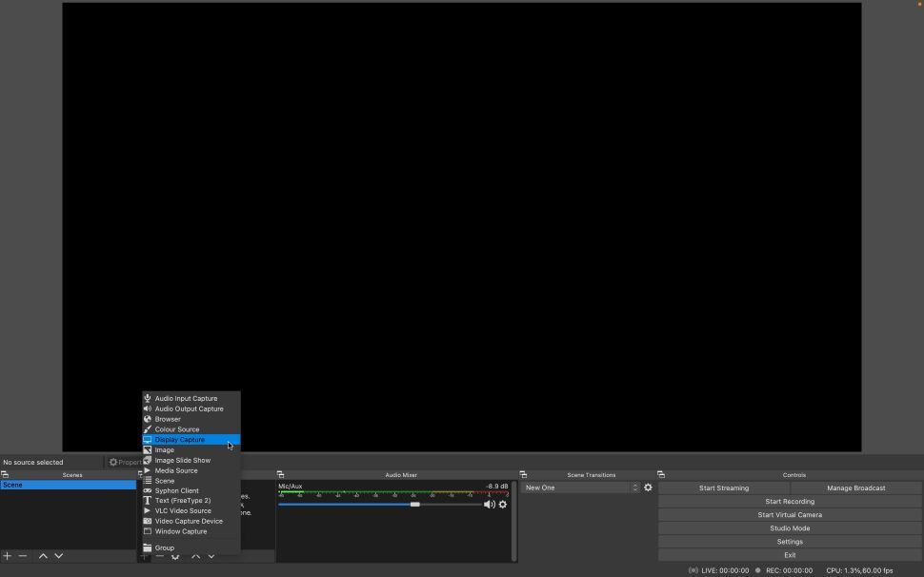Click the Audio Mixer vertical scrollbar
924x577 pixels.
click(513, 522)
